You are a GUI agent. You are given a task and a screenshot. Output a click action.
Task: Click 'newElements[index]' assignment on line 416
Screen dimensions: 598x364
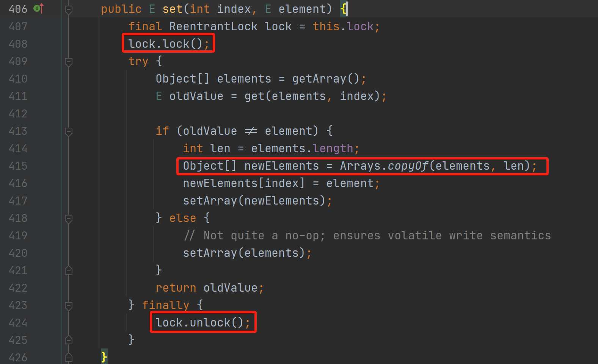tap(243, 183)
